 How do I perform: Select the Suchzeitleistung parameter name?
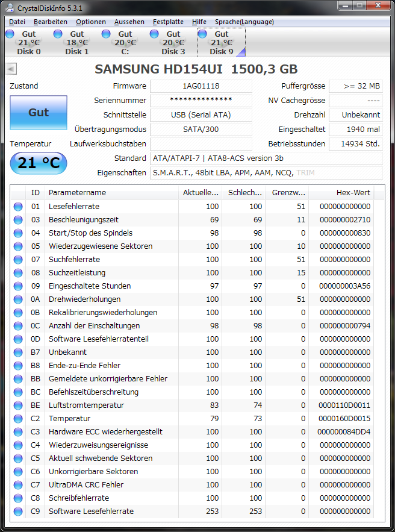tap(77, 273)
